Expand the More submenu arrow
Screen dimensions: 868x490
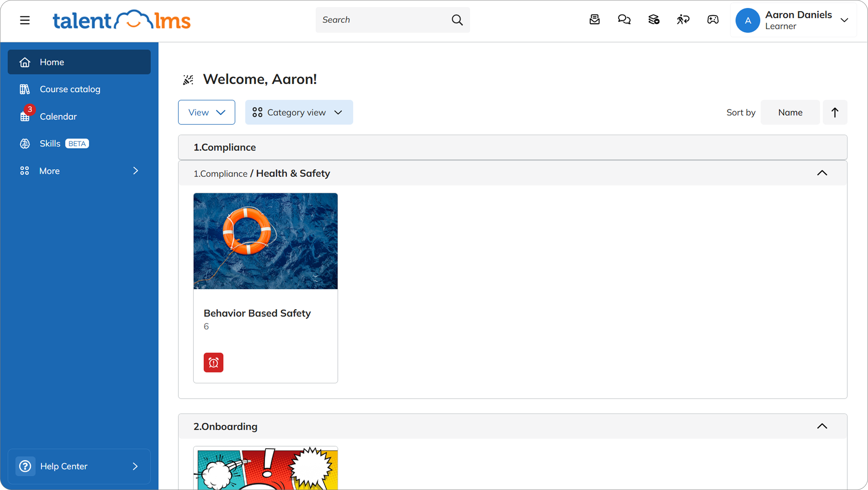click(136, 171)
